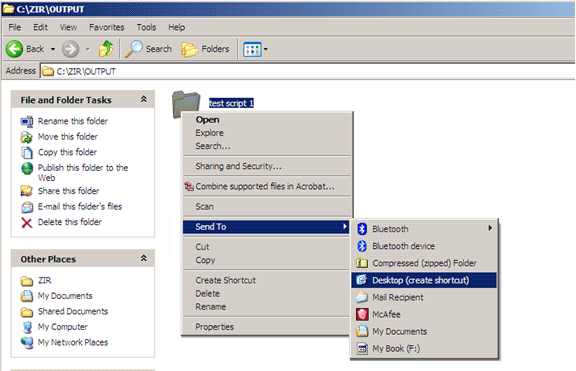Choose Create Shortcut in the context menu

(x=266, y=280)
